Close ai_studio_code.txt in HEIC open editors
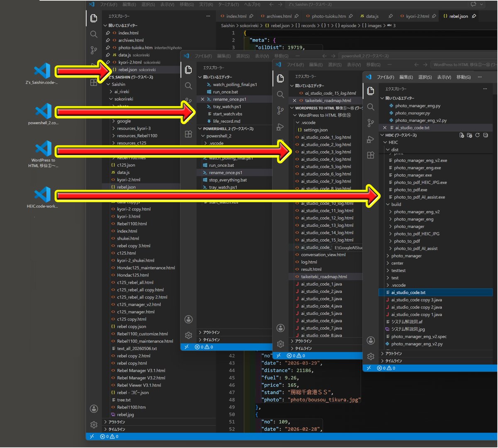This screenshot has width=498, height=448. 385,128
